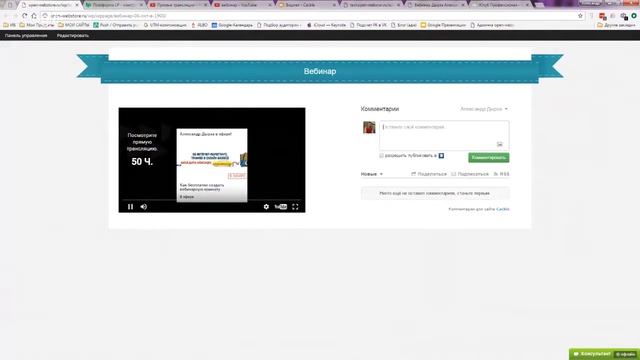The image size is (640, 360).
Task: Switch to the Прямые трансляции YouTube tab
Action: point(178,5)
